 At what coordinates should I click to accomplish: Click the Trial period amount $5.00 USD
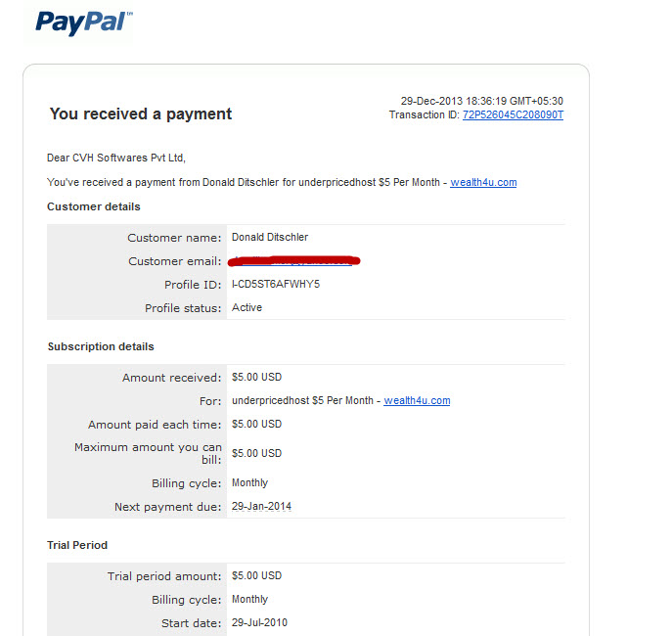(x=256, y=575)
